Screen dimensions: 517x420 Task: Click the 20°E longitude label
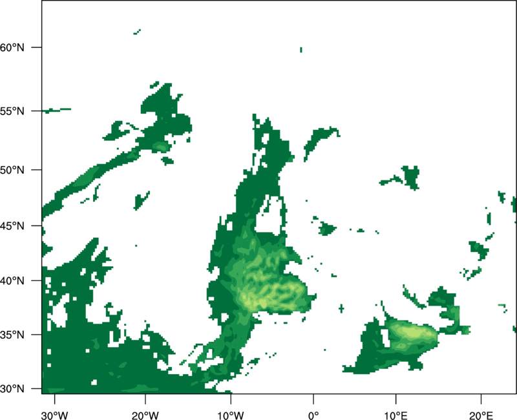coord(481,415)
